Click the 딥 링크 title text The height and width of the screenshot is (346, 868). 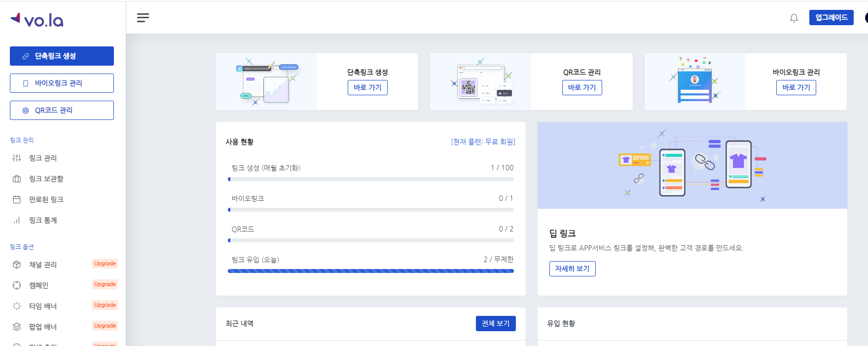pyautogui.click(x=563, y=233)
